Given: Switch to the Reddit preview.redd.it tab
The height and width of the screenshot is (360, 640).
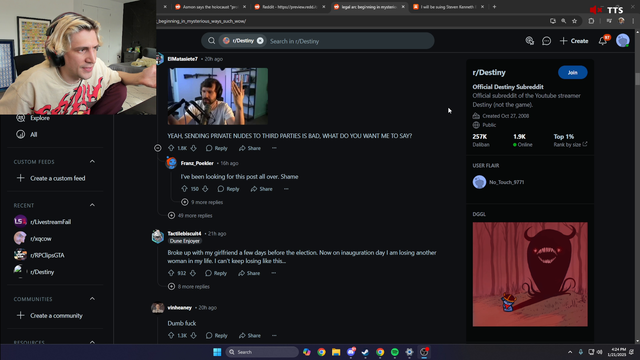Looking at the screenshot, I should [288, 7].
